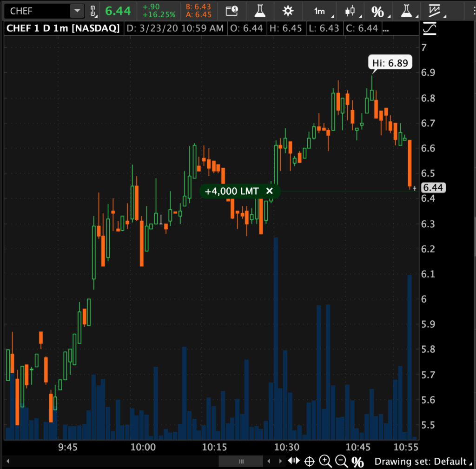
Task: Click the Hi: 6.89 price bubble
Action: (390, 63)
